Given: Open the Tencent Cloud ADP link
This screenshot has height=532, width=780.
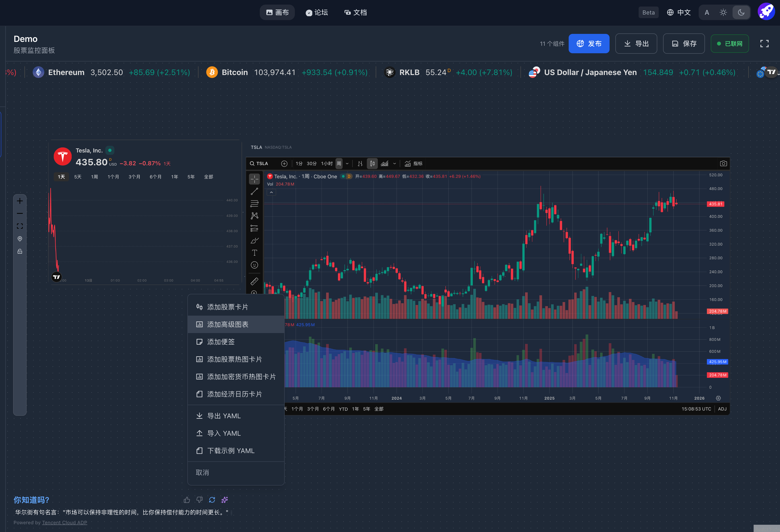Looking at the screenshot, I should (64, 522).
